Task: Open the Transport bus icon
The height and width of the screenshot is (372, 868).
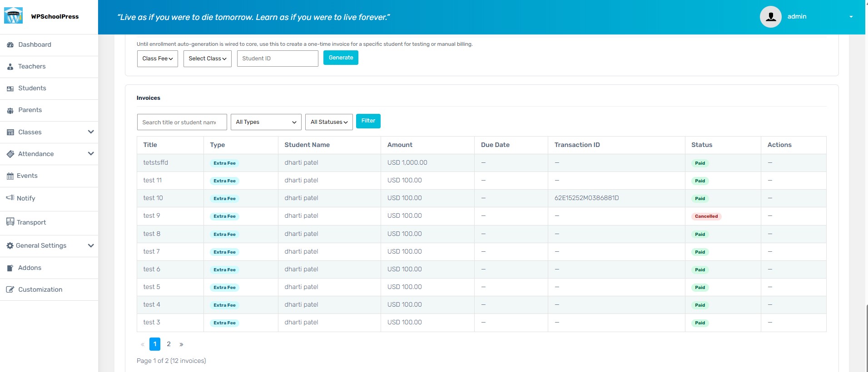Action: [10, 222]
